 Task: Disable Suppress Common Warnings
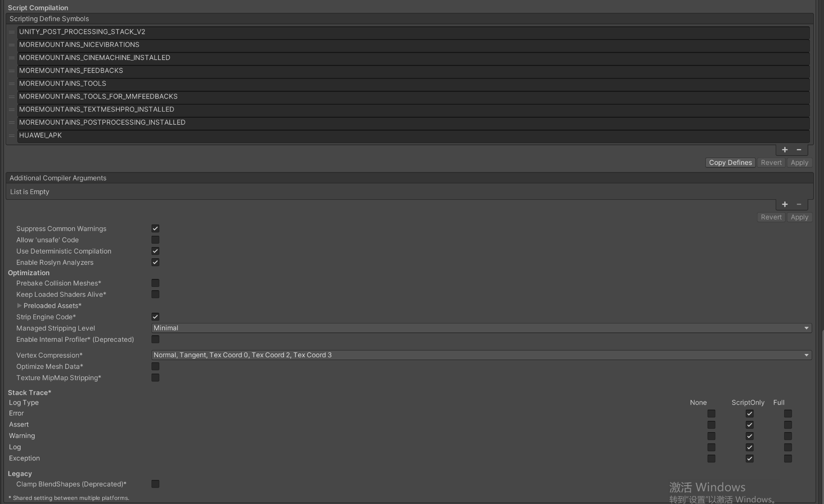tap(155, 228)
